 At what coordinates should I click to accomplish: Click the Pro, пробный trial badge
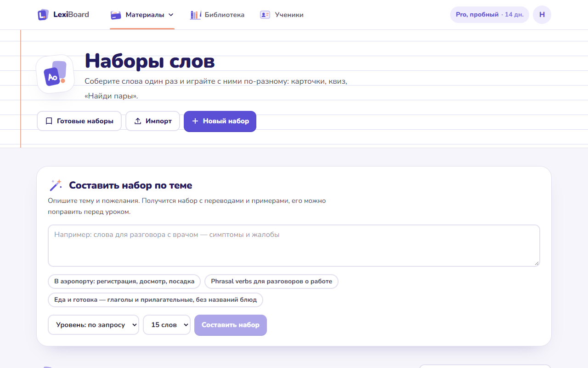point(490,15)
